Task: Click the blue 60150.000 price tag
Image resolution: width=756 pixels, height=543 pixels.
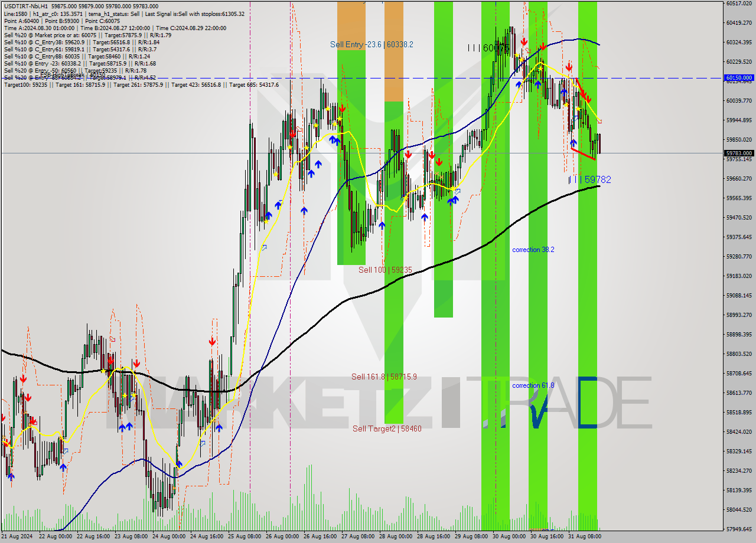Action: (739, 77)
